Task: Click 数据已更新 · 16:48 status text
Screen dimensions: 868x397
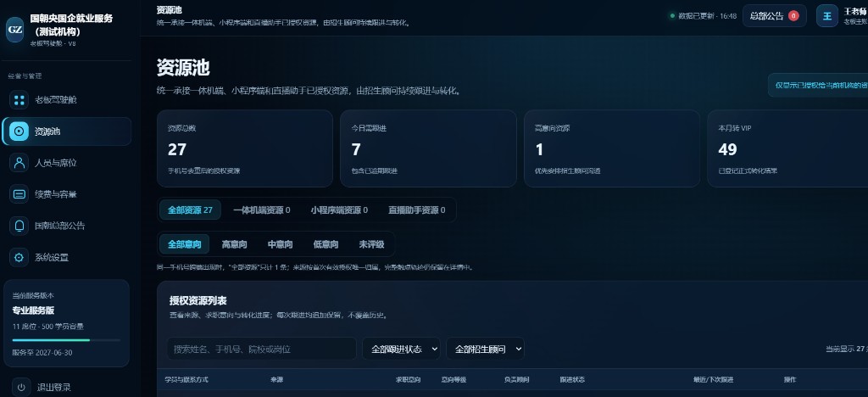Action: coord(708,16)
